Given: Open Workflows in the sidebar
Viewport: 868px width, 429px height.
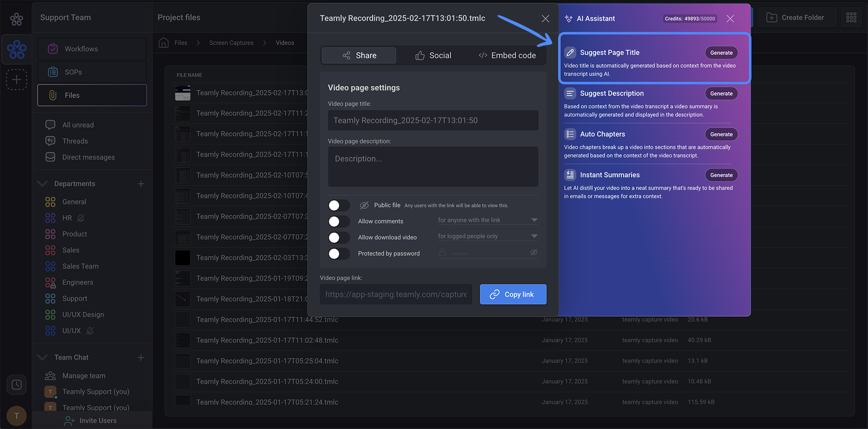Looking at the screenshot, I should tap(92, 49).
